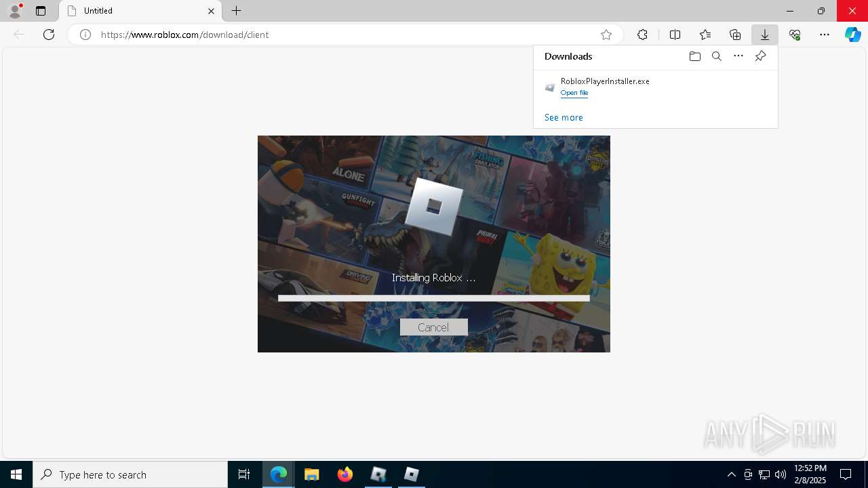Image resolution: width=868 pixels, height=488 pixels.
Task: Click See more in Downloads
Action: tap(564, 117)
